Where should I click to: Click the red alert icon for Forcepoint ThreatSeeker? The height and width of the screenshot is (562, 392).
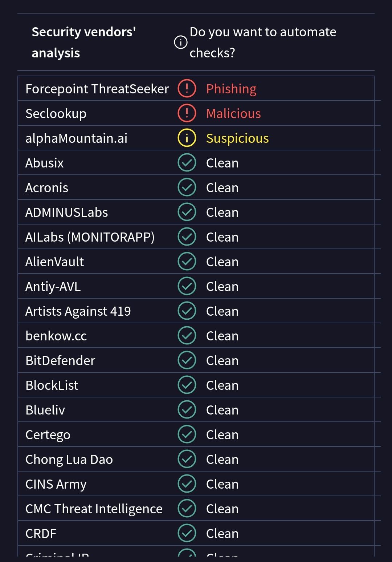click(187, 89)
